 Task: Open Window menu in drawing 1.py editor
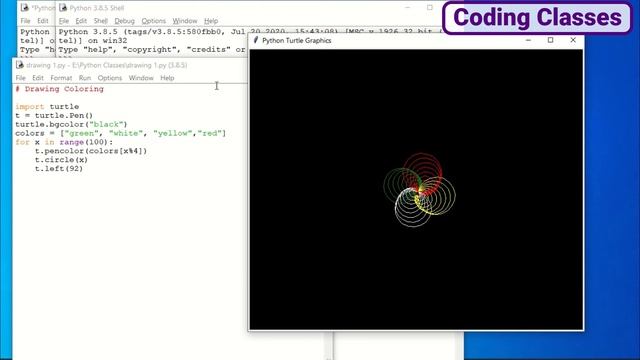point(141,78)
